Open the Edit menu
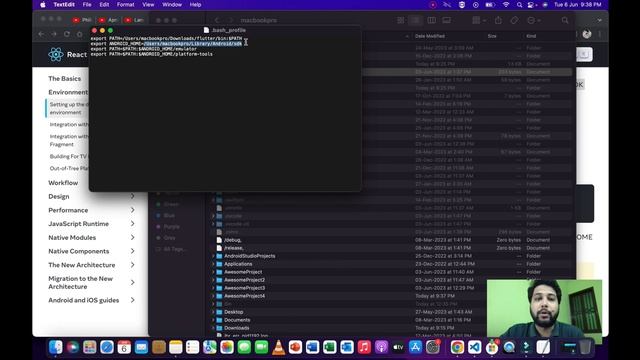This screenshot has width=640, height=360. pos(104,4)
